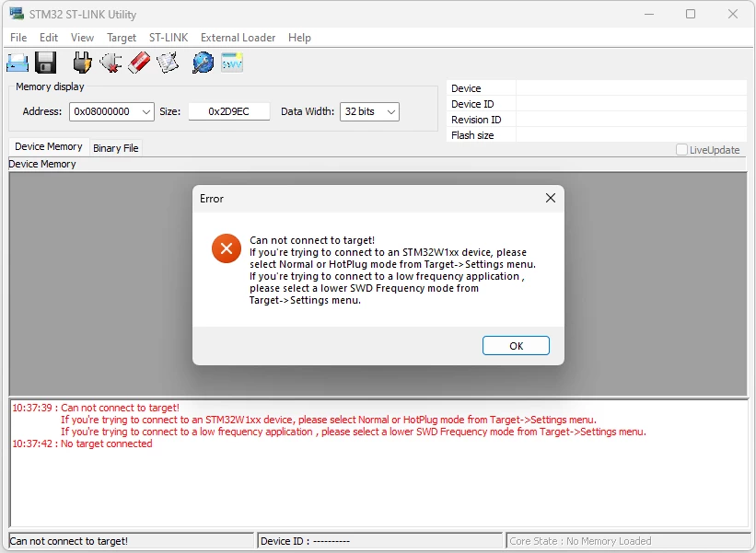Click status bar 'Can not connect to target!'
This screenshot has height=553, width=756.
click(x=68, y=541)
